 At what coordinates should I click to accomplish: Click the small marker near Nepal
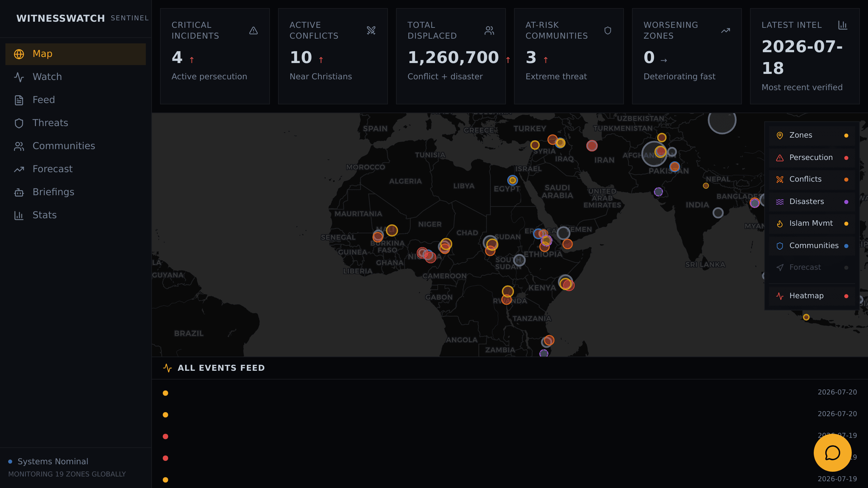(706, 186)
